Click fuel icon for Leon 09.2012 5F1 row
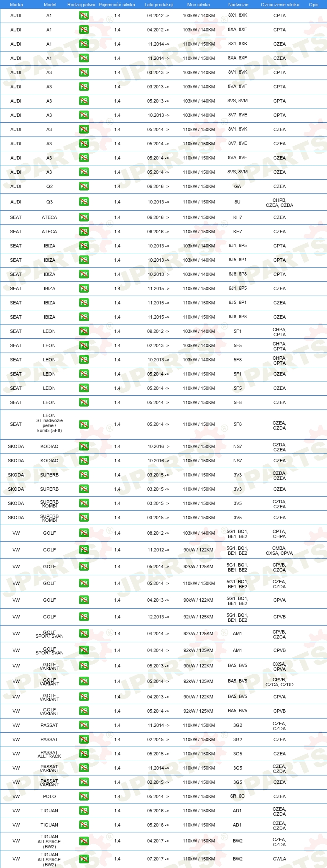The height and width of the screenshot is (868, 327). (x=84, y=331)
